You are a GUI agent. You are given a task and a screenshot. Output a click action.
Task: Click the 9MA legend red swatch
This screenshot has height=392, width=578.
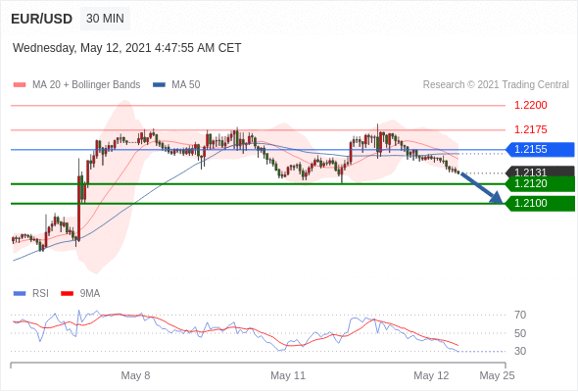(x=67, y=294)
